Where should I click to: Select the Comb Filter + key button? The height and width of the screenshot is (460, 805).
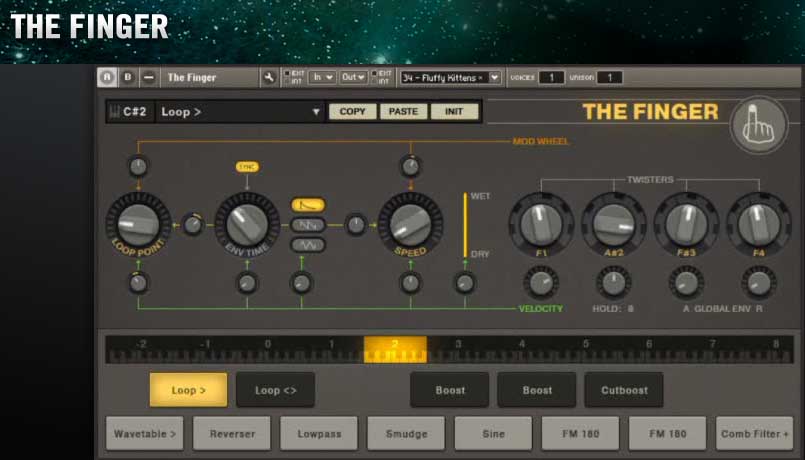tap(755, 434)
